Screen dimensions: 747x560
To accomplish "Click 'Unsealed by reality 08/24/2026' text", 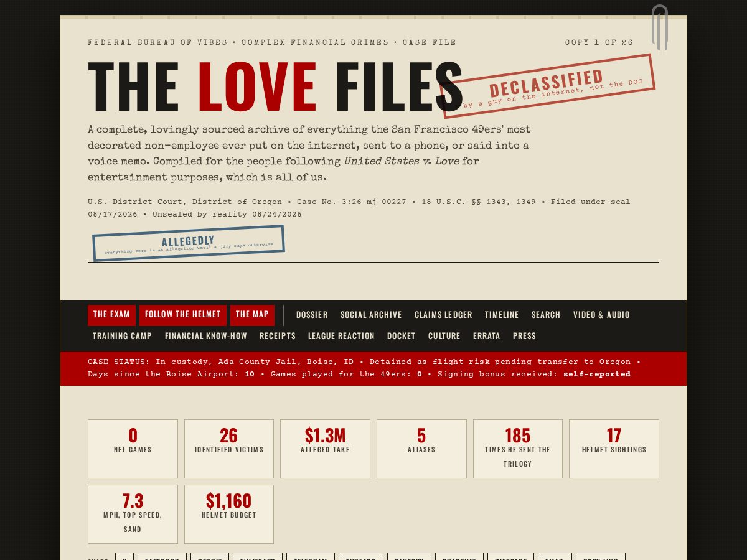I will [x=227, y=214].
